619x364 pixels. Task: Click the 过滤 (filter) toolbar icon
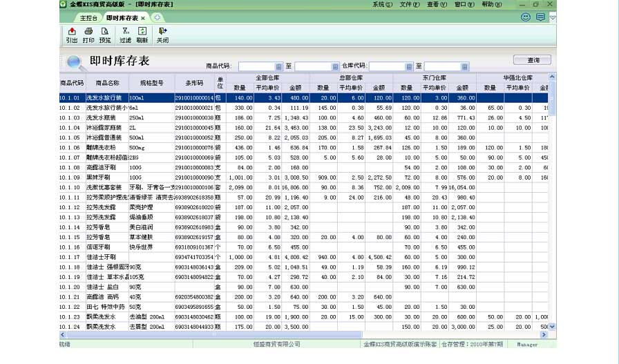[x=125, y=35]
